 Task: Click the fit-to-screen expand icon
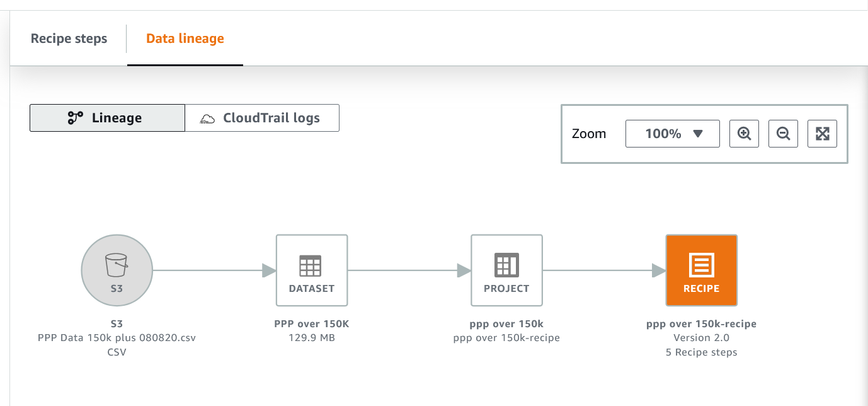click(x=822, y=134)
